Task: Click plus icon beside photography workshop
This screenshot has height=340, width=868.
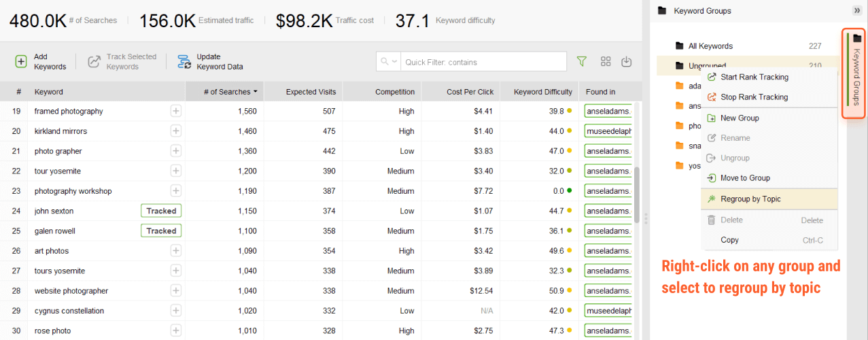Action: click(176, 191)
